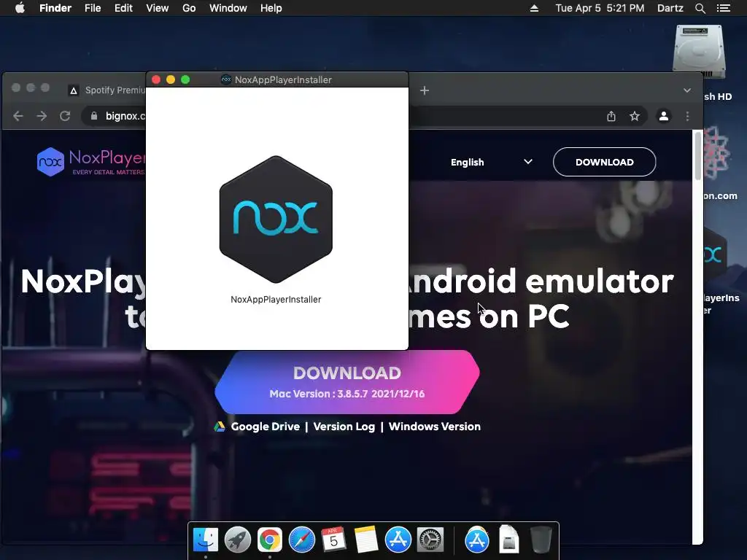Viewport: 747px width, 560px height.
Task: Bookmark this page with the star icon
Action: click(635, 116)
